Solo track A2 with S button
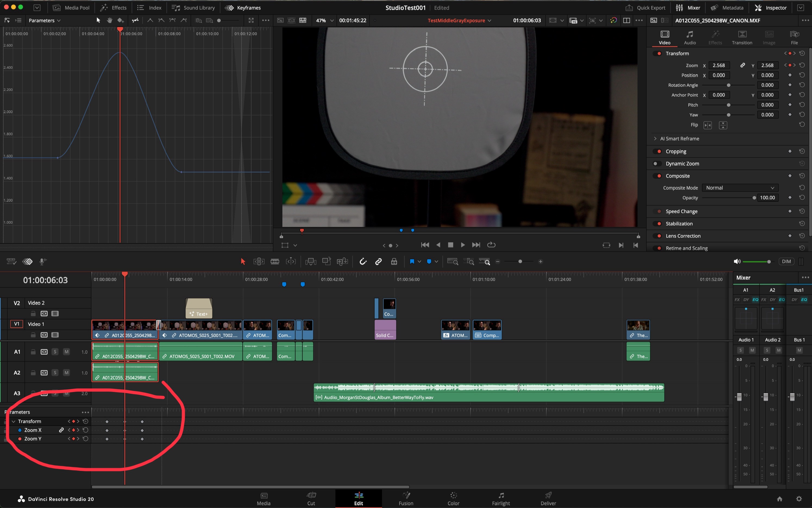This screenshot has height=508, width=812. (x=55, y=373)
